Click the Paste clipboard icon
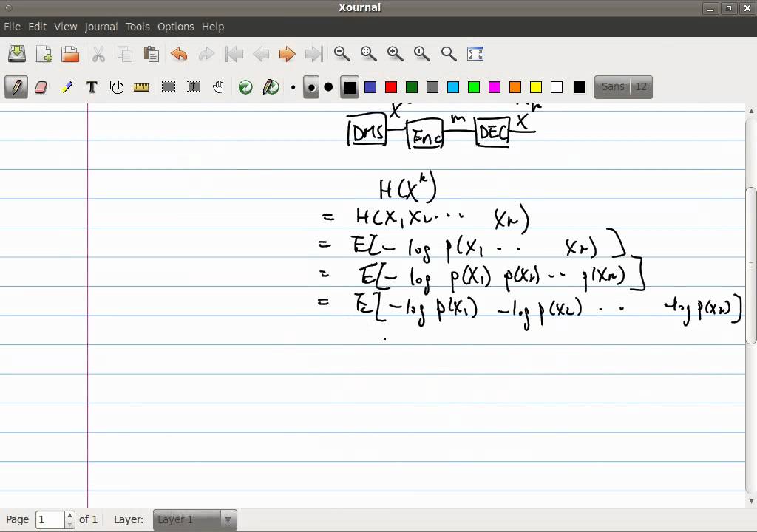 [152, 54]
